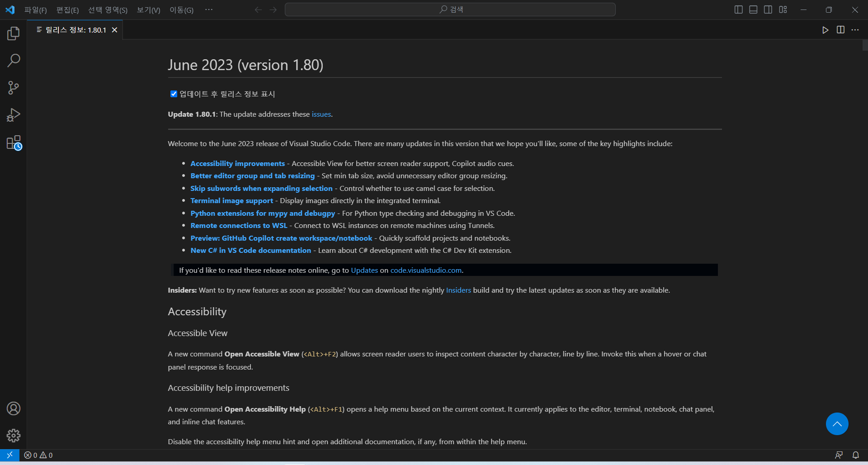Image resolution: width=868 pixels, height=465 pixels.
Task: Uncheck show release notes after update checkbox
Action: tap(174, 94)
